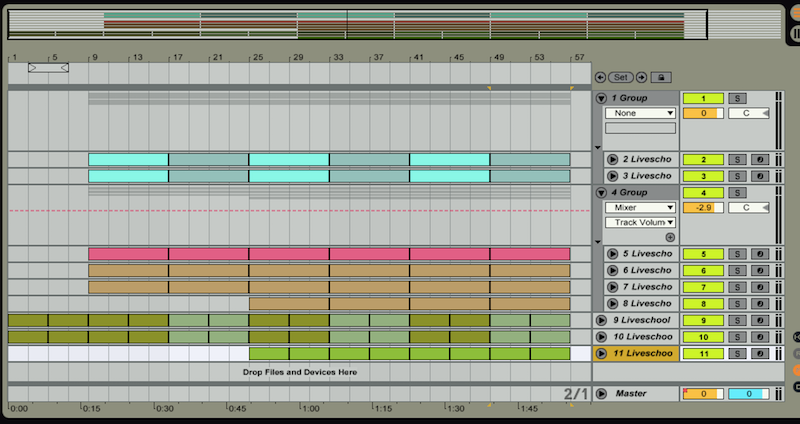Screen dimensions: 800x424
Task: Open the Mixer device chooser in 4 Group
Action: [640, 208]
